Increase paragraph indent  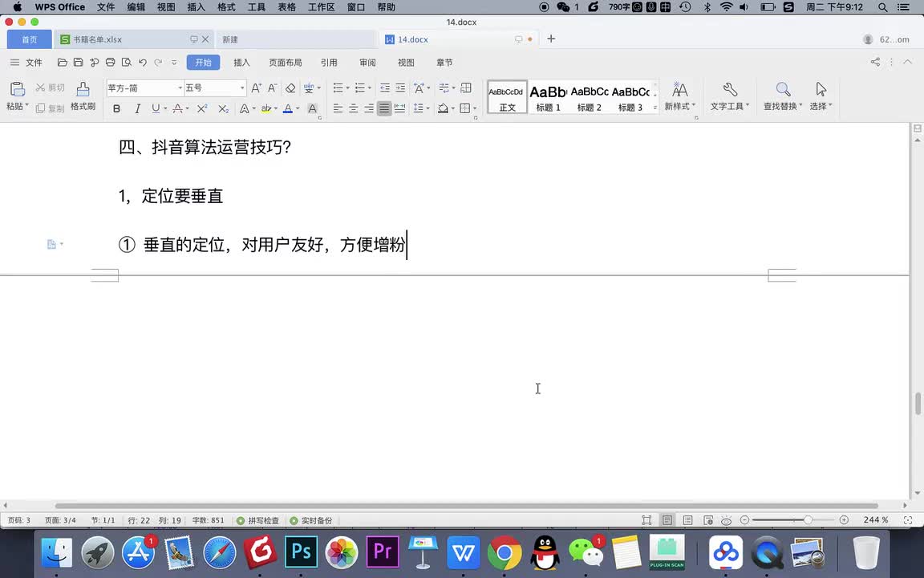click(400, 88)
